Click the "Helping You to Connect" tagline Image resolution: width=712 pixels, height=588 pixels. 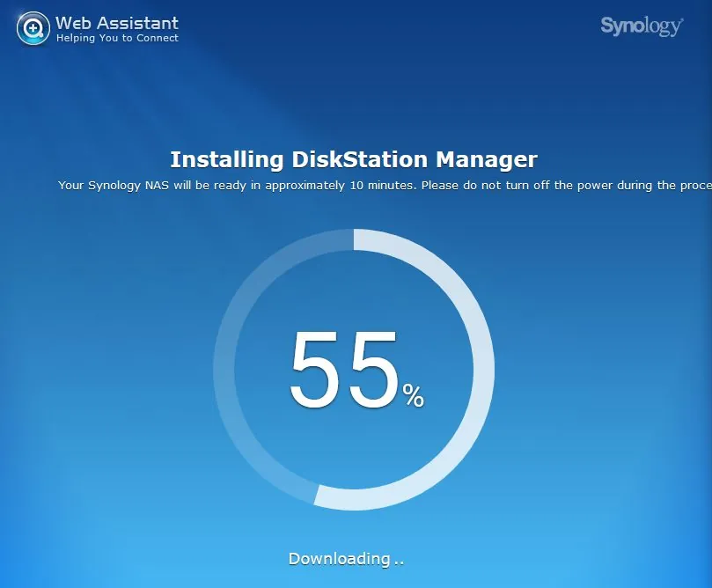(117, 38)
